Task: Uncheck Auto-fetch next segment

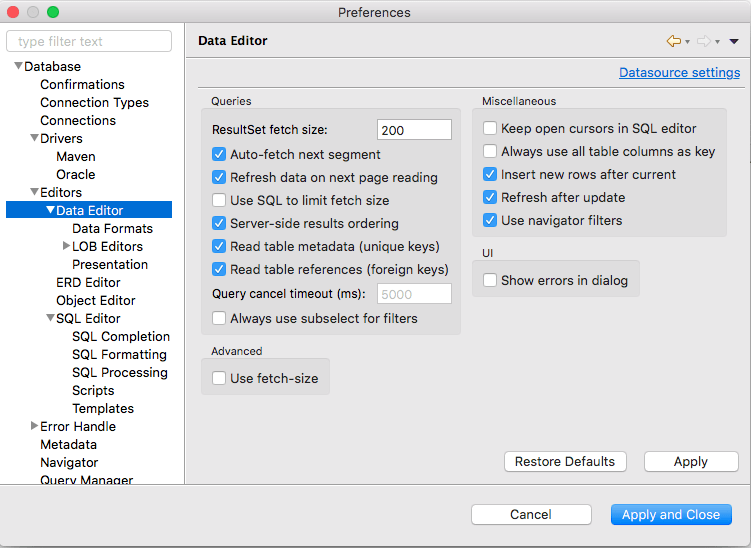Action: 219,154
